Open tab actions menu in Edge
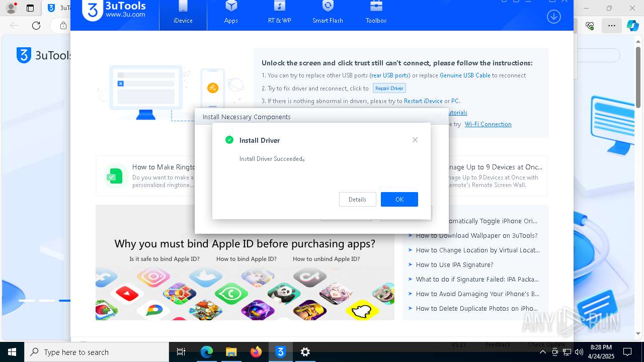The width and height of the screenshot is (644, 362). pyautogui.click(x=30, y=8)
